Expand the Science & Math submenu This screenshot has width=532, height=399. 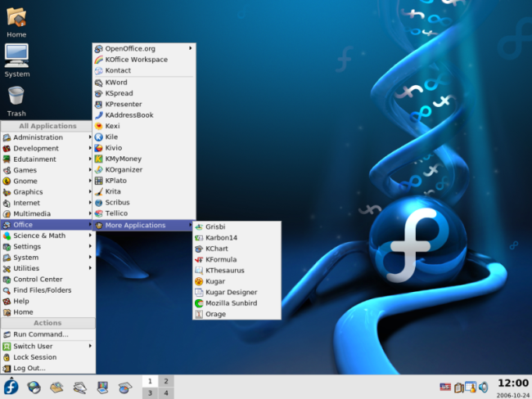tap(47, 235)
